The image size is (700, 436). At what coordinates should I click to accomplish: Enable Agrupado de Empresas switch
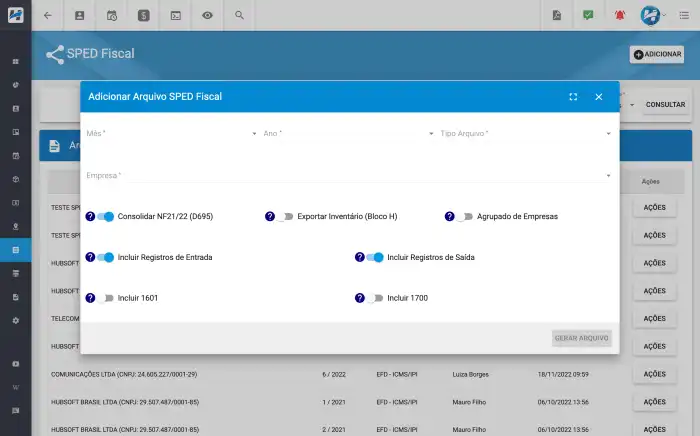[464, 216]
